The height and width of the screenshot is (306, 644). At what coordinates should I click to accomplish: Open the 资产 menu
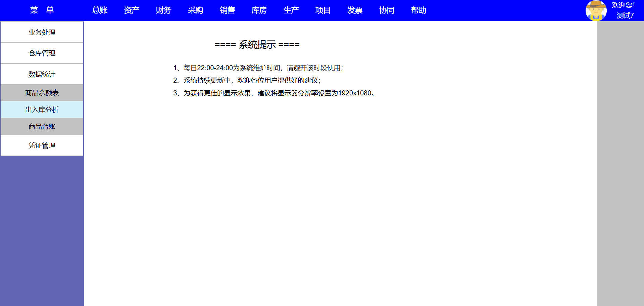(x=132, y=10)
